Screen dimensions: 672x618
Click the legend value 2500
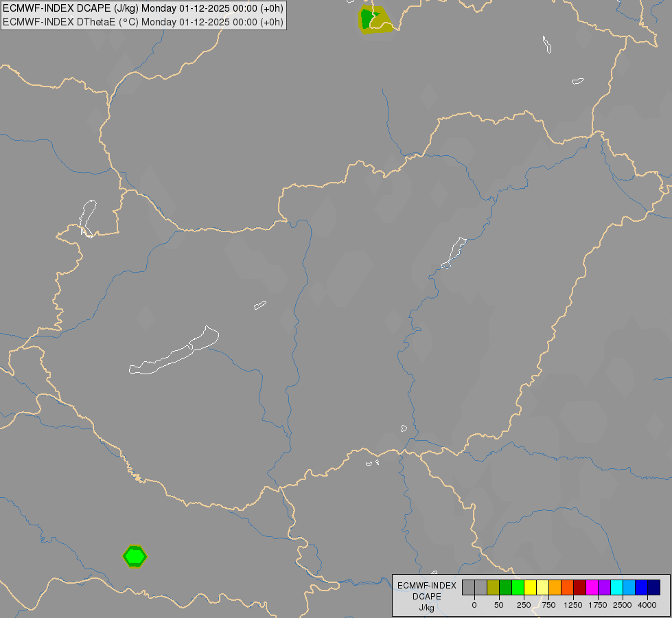[623, 605]
